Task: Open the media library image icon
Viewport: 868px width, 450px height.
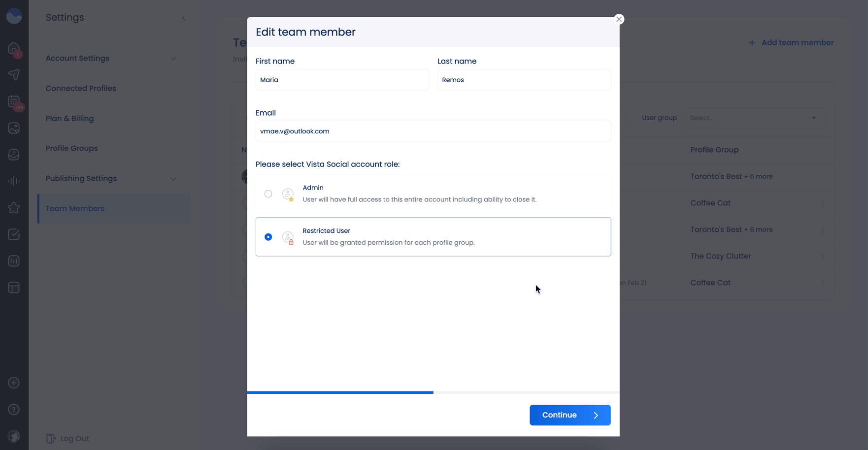Action: (x=14, y=128)
